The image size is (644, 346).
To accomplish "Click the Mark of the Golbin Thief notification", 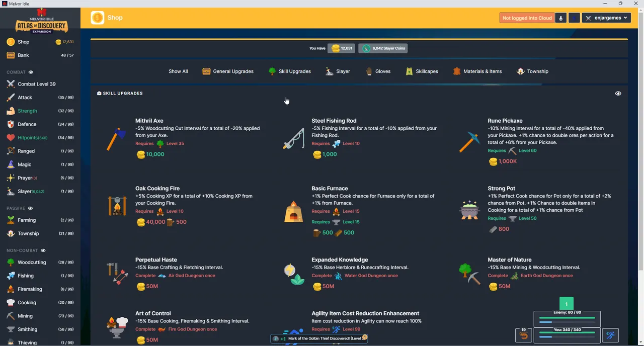I will pos(319,338).
